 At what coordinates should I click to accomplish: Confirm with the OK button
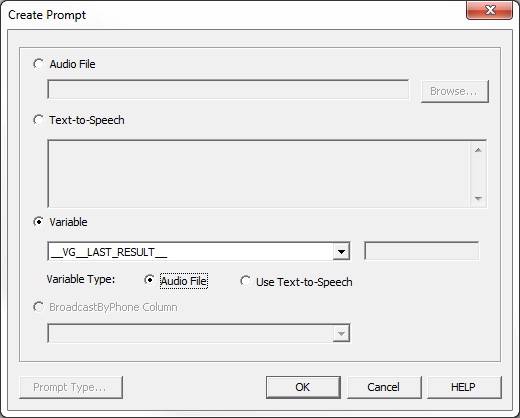click(x=303, y=387)
